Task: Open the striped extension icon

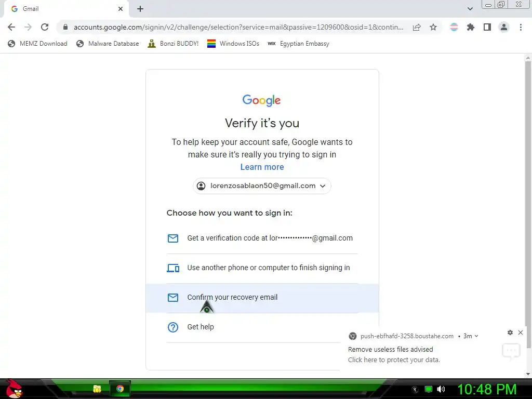Action: 454,27
